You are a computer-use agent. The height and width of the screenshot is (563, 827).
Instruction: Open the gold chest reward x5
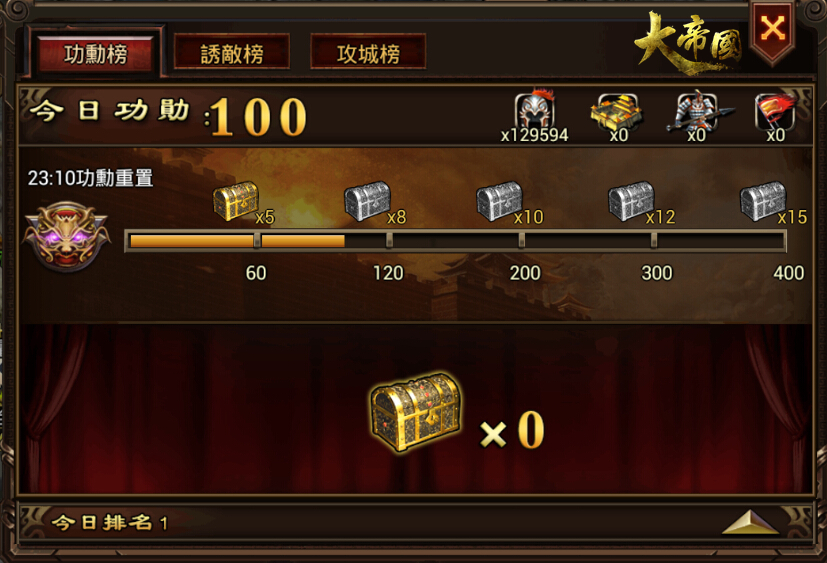(236, 201)
